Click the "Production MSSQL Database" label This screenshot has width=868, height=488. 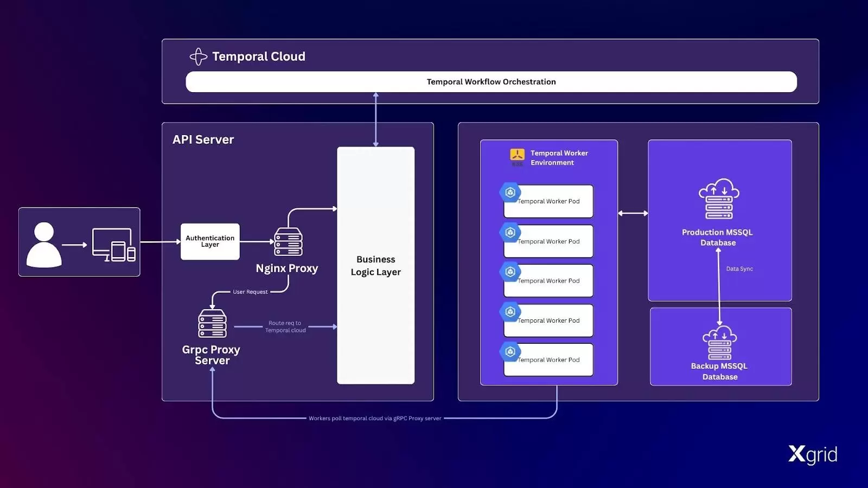[x=717, y=237]
